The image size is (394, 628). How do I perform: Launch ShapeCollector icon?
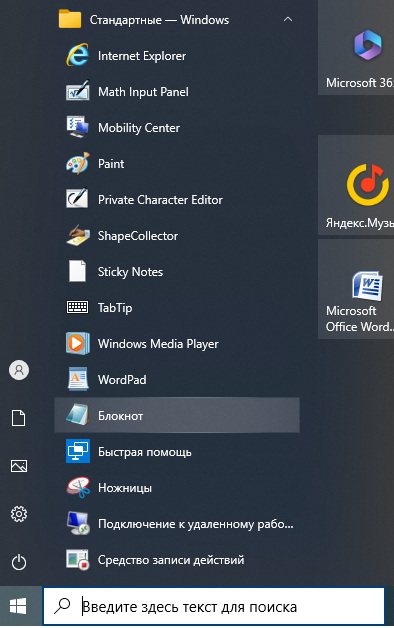[77, 236]
